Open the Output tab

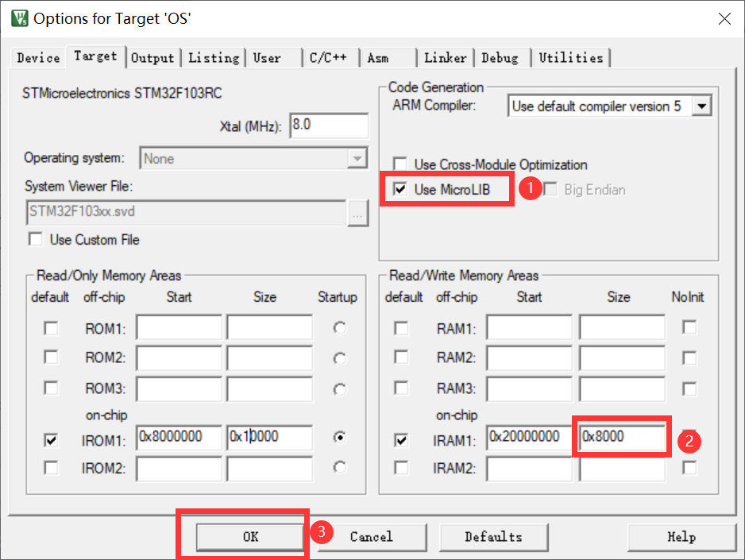152,58
